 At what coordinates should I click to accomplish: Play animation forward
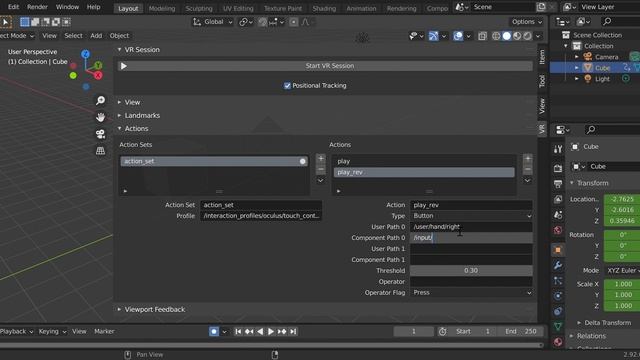(271, 331)
